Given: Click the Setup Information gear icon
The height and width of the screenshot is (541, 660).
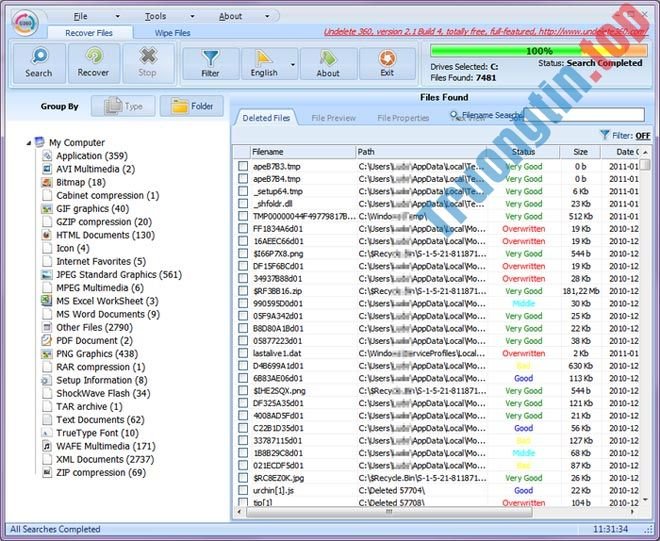Looking at the screenshot, I should coord(47,380).
